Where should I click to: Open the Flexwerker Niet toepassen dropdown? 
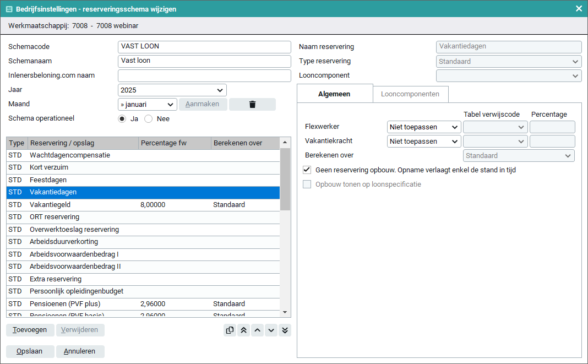coord(424,127)
